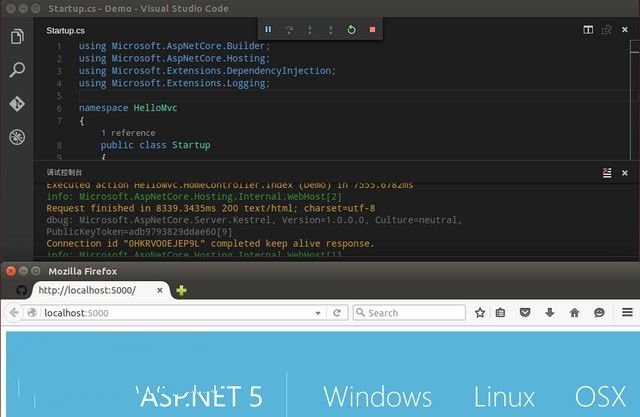Select the pinned GitHub tab in Firefox
This screenshot has width=640, height=417.
coord(22,290)
